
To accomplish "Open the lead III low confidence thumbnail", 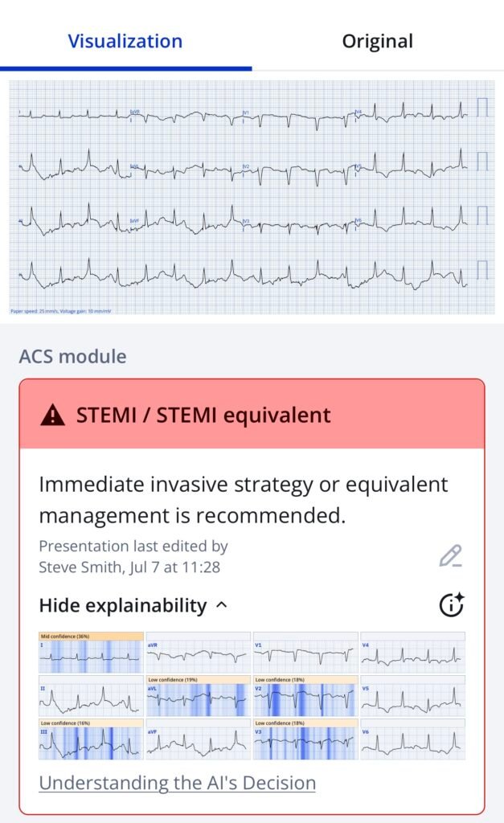I will pyautogui.click(x=91, y=739).
